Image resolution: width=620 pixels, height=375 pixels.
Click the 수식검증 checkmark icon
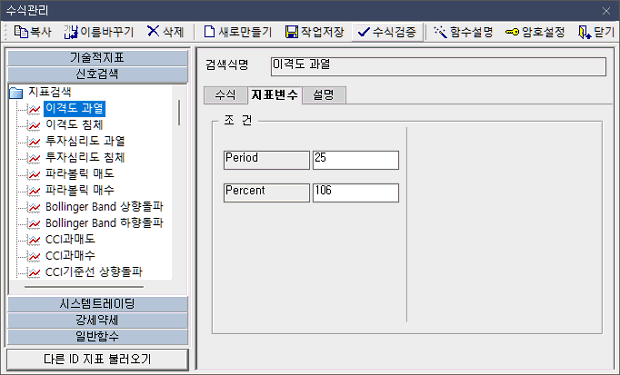[363, 32]
